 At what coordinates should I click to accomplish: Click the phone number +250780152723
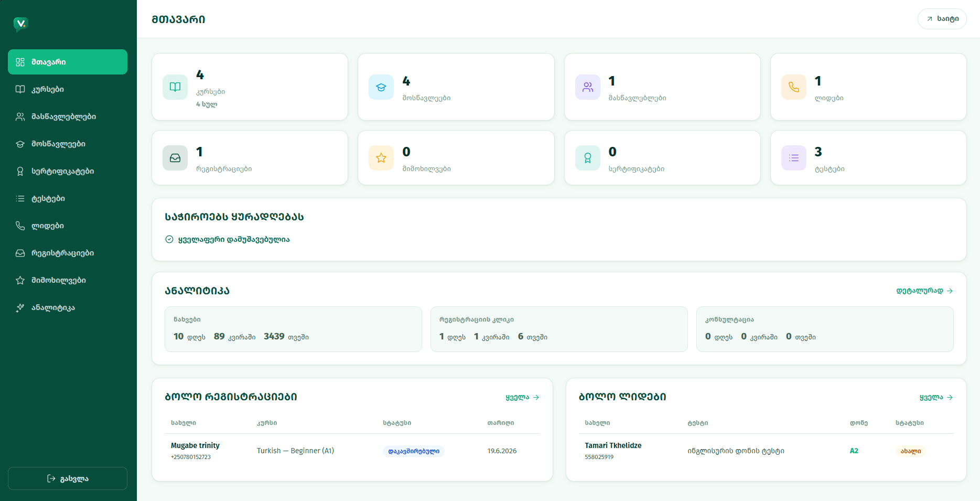[x=190, y=457]
